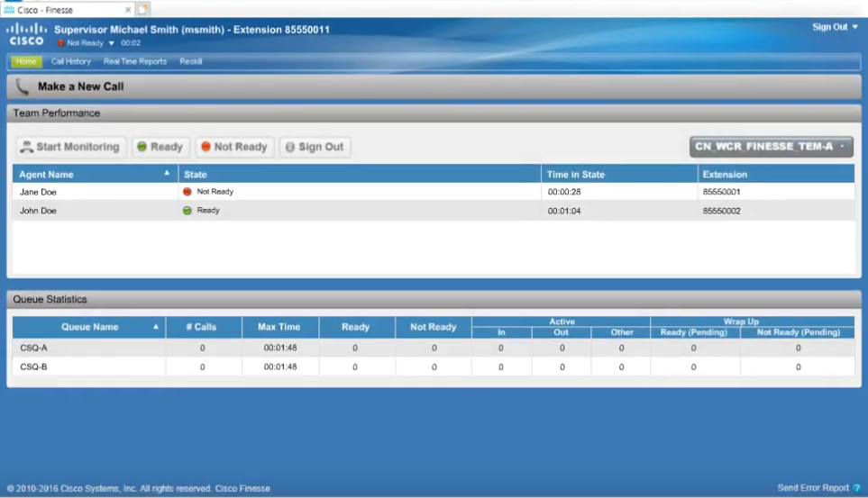
Task: Click John Doe's time in state 00:01:04
Action: coord(564,211)
